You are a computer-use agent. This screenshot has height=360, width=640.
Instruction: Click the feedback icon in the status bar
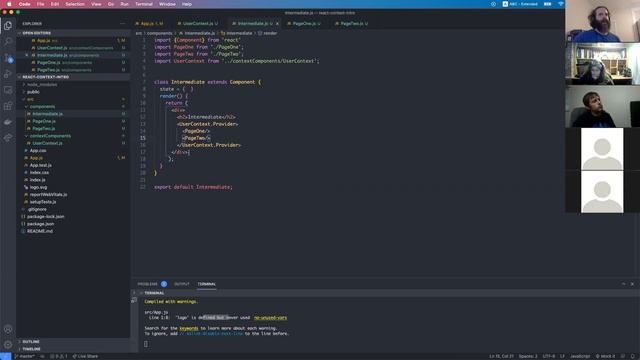(x=623, y=356)
